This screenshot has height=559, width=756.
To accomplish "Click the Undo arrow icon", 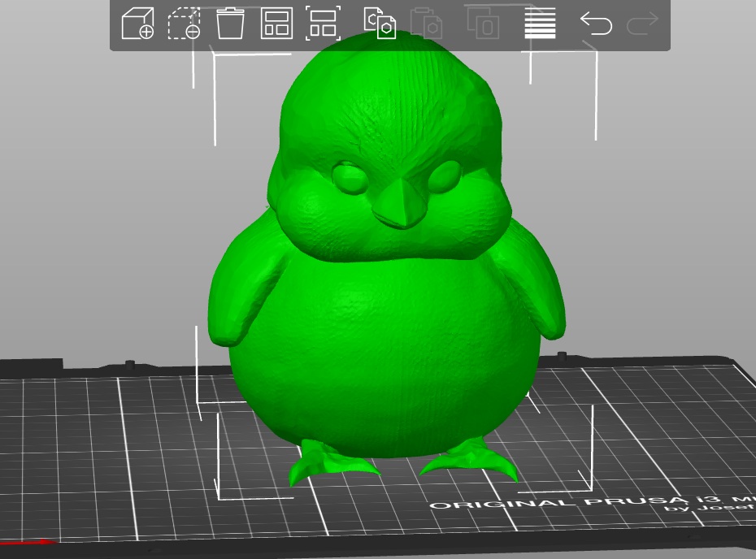I will point(596,23).
